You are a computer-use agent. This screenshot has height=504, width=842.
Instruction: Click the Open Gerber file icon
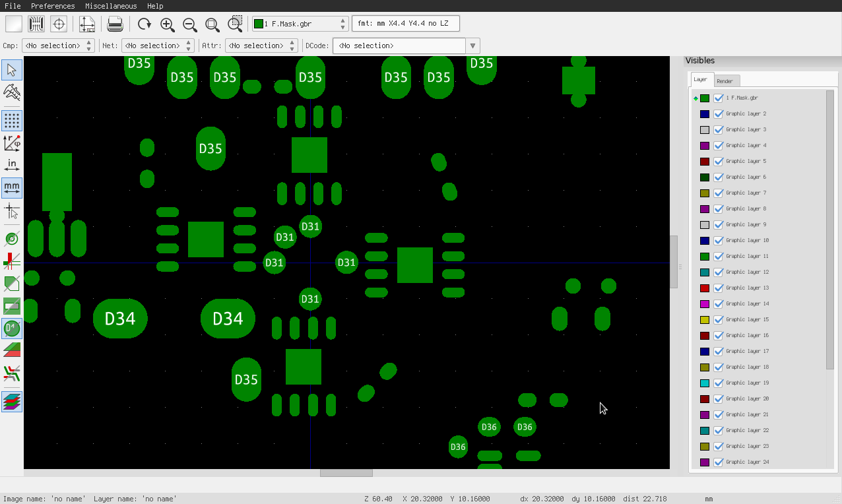(36, 24)
